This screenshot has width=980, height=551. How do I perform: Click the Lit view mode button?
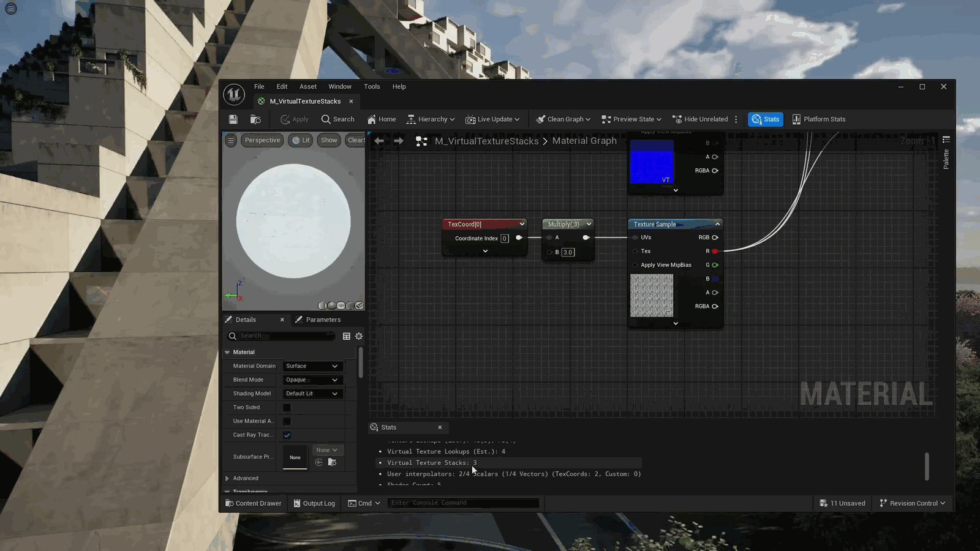[x=301, y=140]
